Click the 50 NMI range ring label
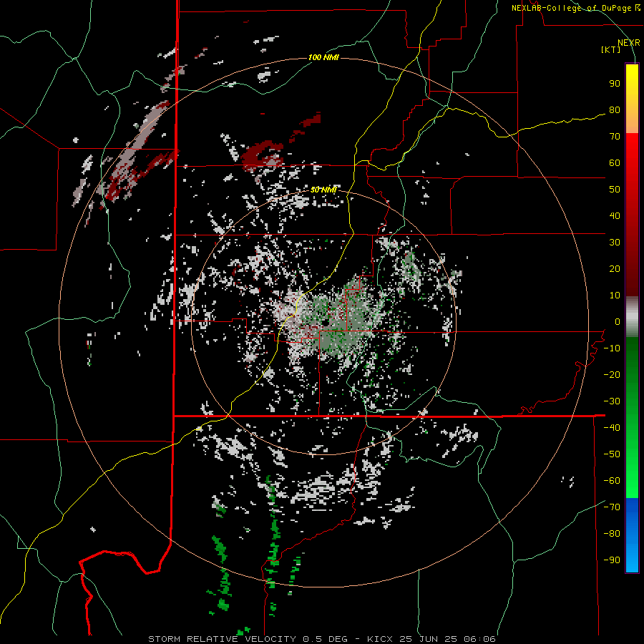 pos(323,190)
